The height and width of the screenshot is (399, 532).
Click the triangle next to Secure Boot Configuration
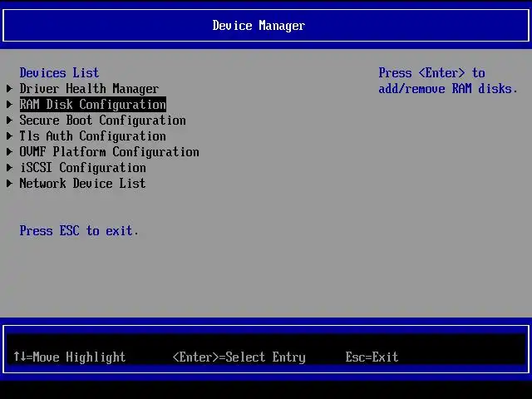pos(9,120)
